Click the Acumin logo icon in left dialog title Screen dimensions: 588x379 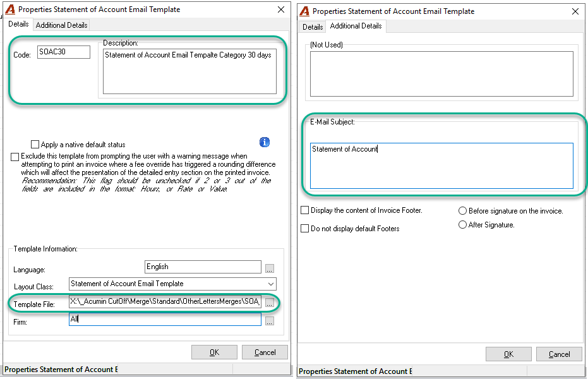coord(10,9)
